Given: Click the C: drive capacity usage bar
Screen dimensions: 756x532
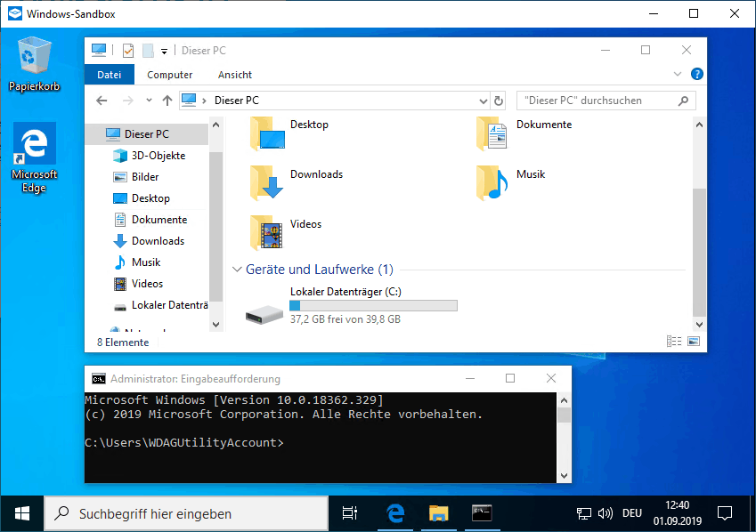Looking at the screenshot, I should [373, 305].
